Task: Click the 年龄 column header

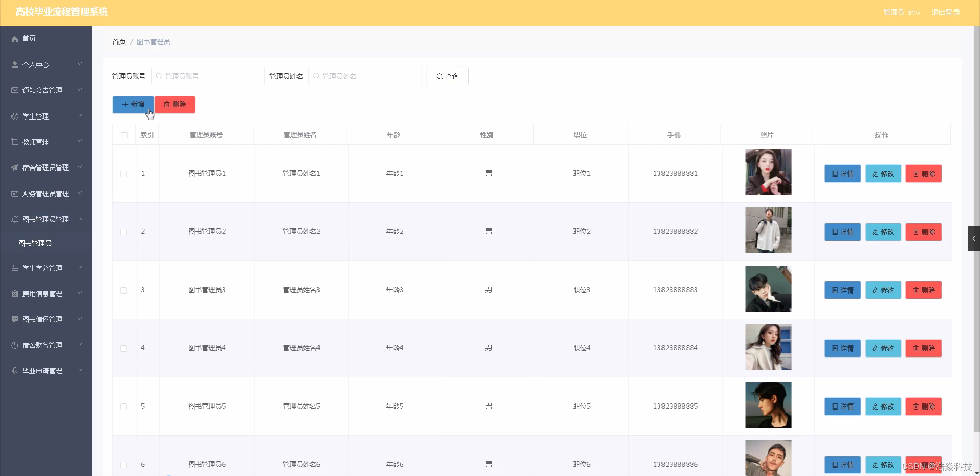Action: tap(394, 135)
